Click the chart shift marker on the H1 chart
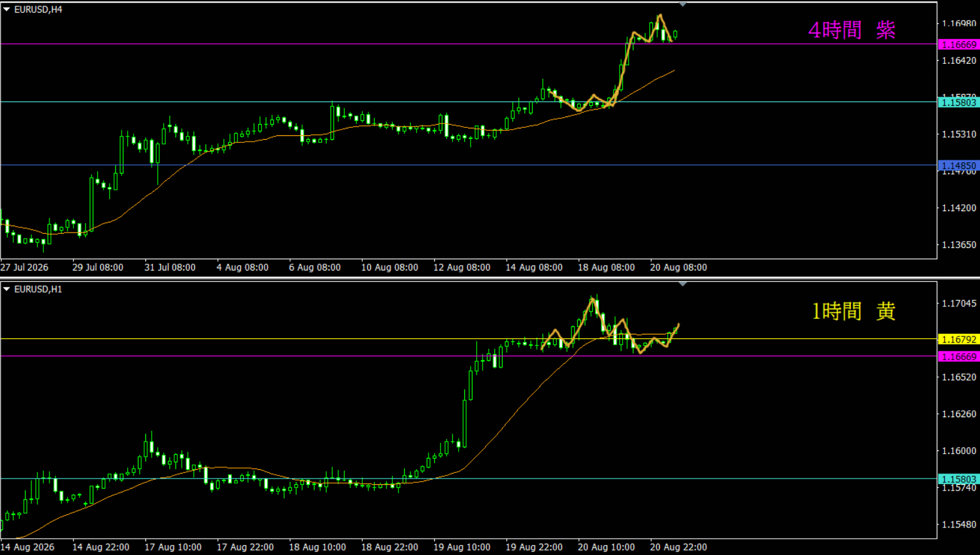Image resolution: width=980 pixels, height=555 pixels. point(683,284)
